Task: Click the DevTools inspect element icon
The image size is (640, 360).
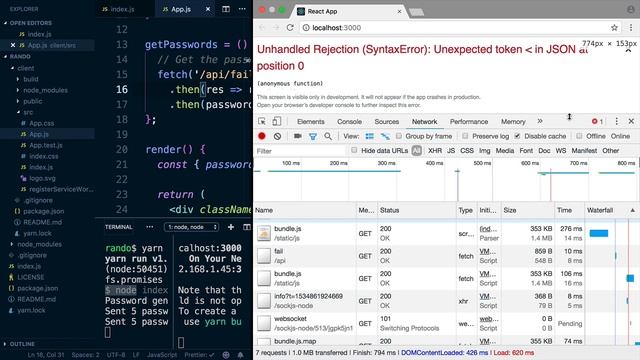Action: 262,121
